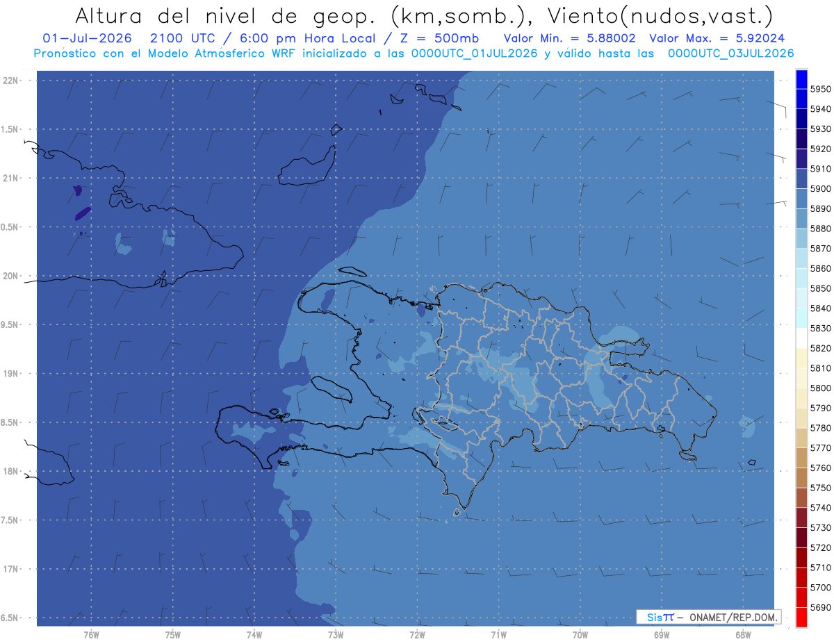
Task: Click the '21N' latitude label
Action: [x=10, y=178]
